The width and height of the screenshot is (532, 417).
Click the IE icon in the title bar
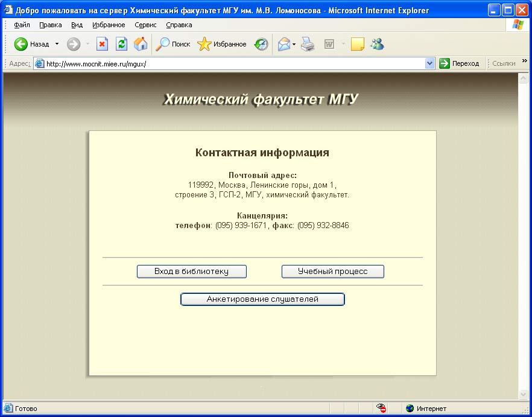pyautogui.click(x=8, y=10)
